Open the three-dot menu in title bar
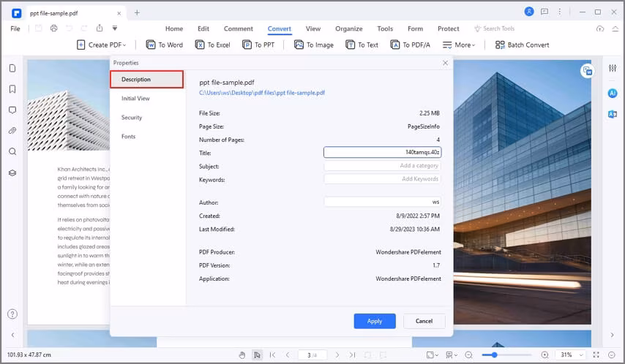 click(560, 12)
